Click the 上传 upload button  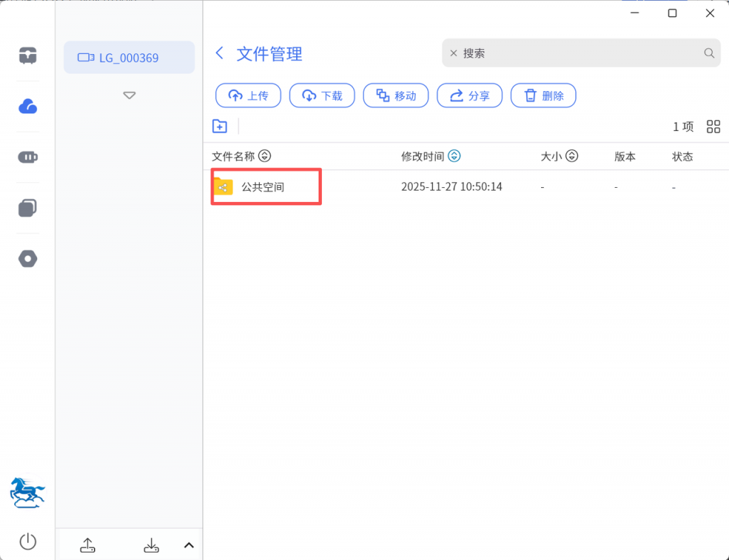(x=248, y=95)
